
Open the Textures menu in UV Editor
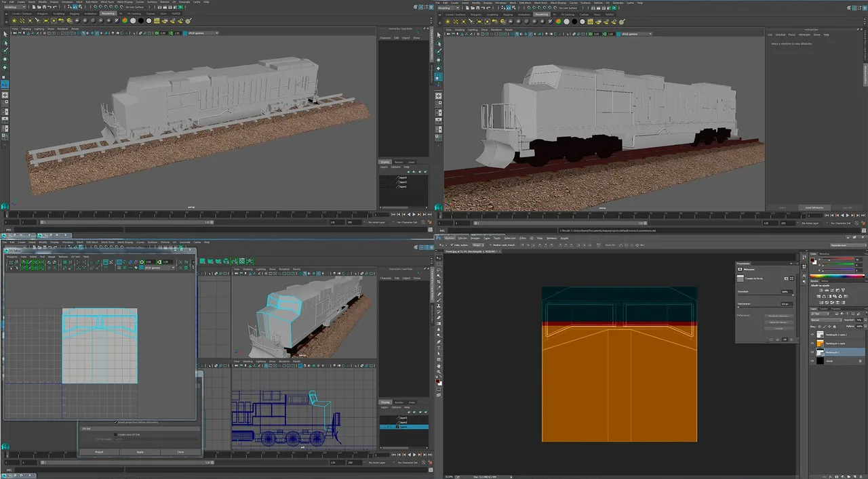tap(63, 257)
